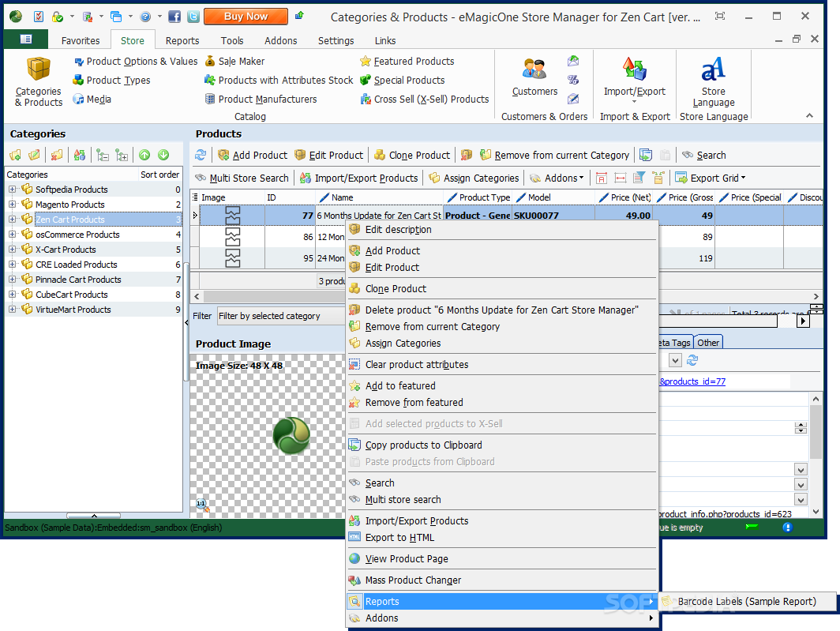Viewport: 840px width, 631px height.
Task: Click Assign Categories toolbar button
Action: click(474, 178)
